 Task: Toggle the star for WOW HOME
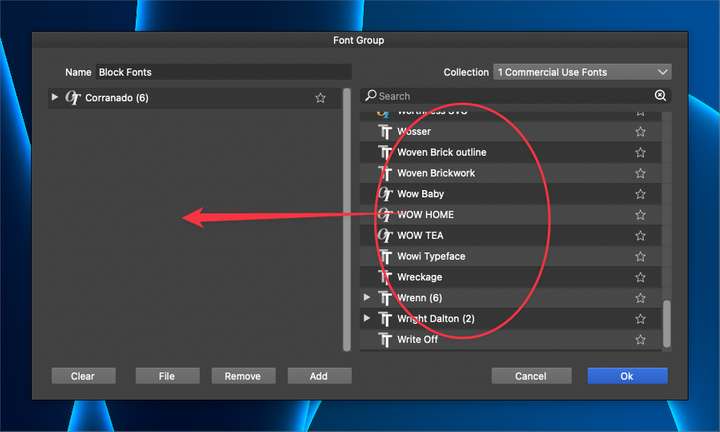(640, 215)
